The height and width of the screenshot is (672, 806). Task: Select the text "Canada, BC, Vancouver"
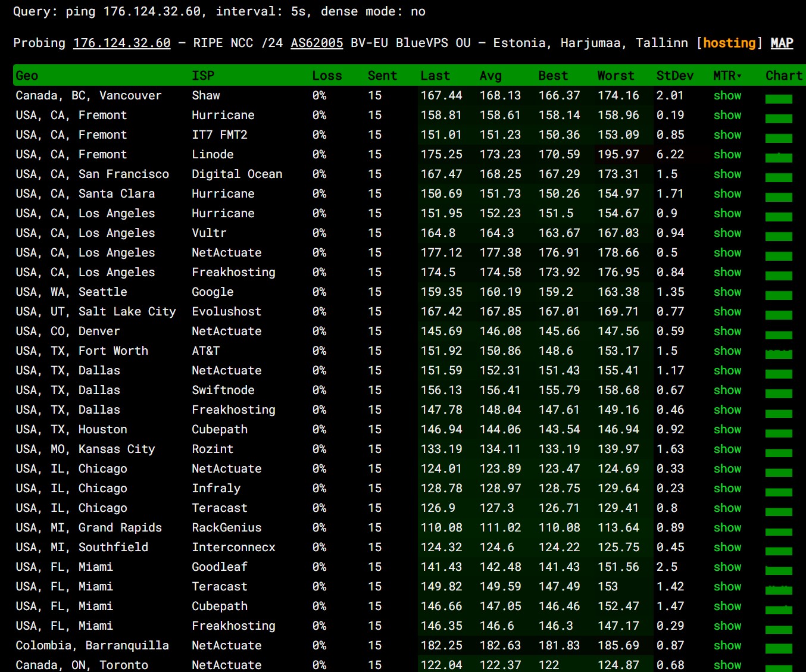[x=89, y=95]
